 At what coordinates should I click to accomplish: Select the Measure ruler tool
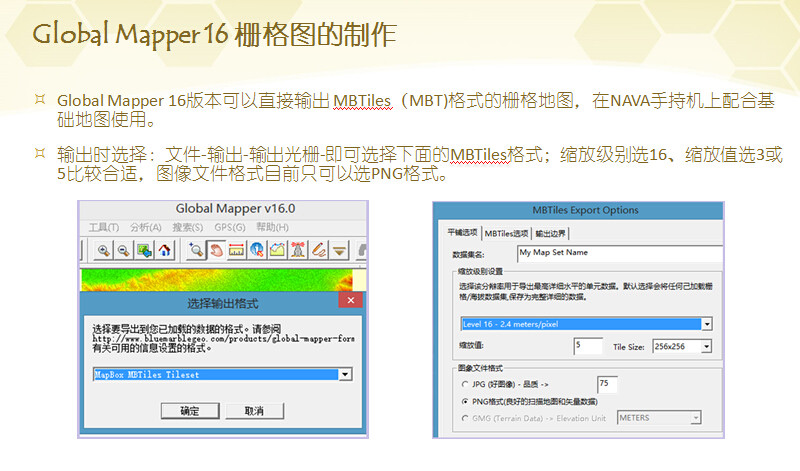click(236, 250)
